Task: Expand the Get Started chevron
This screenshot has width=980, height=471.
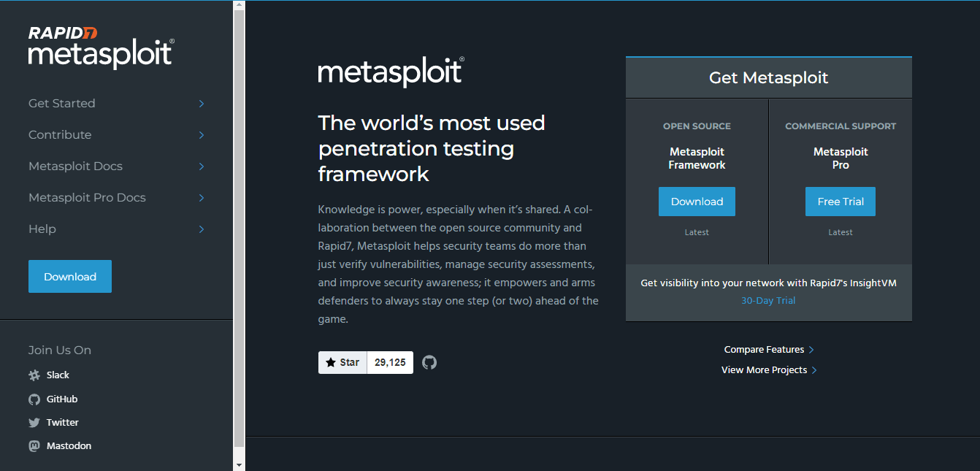Action: coord(202,104)
